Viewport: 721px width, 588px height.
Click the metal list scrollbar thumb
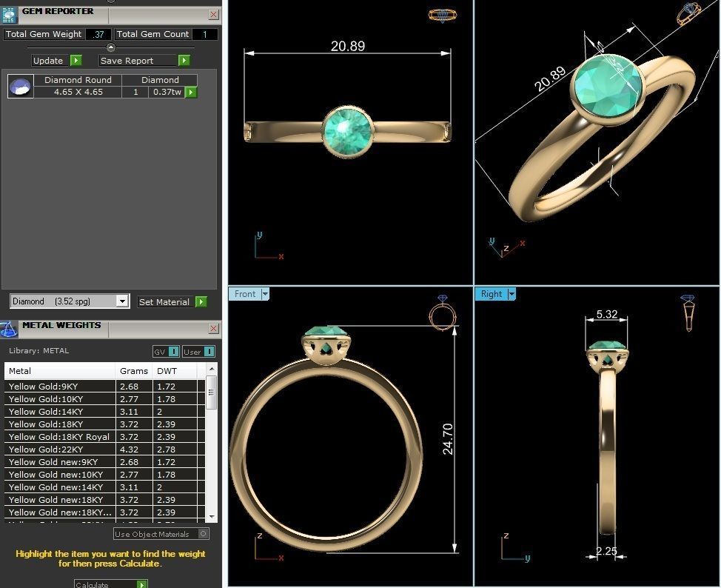[x=212, y=392]
